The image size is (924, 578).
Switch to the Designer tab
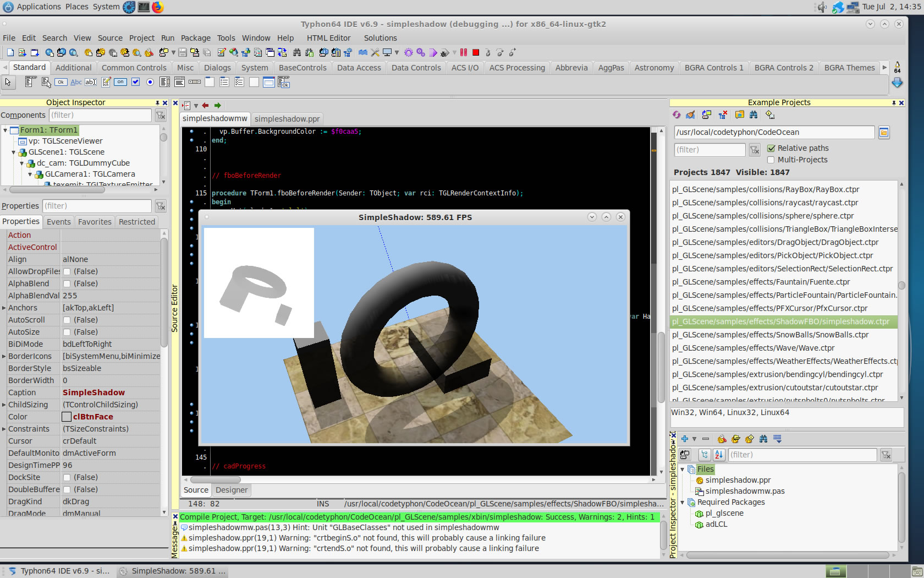tap(232, 490)
